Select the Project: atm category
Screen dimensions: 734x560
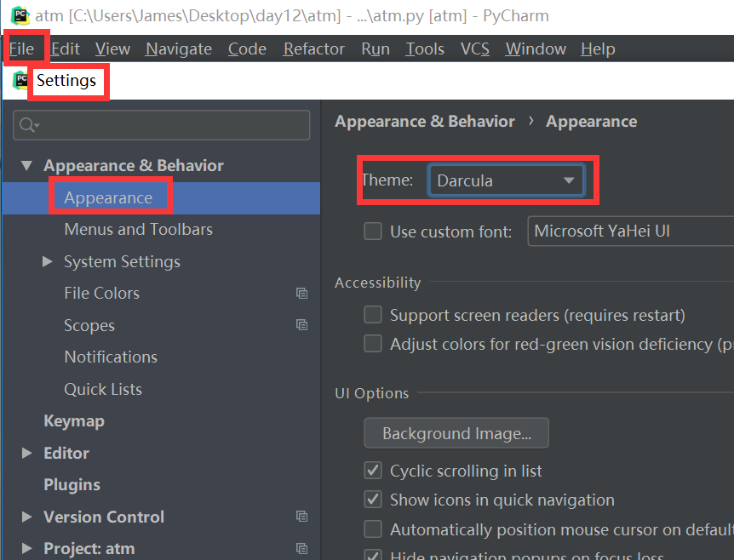89,548
